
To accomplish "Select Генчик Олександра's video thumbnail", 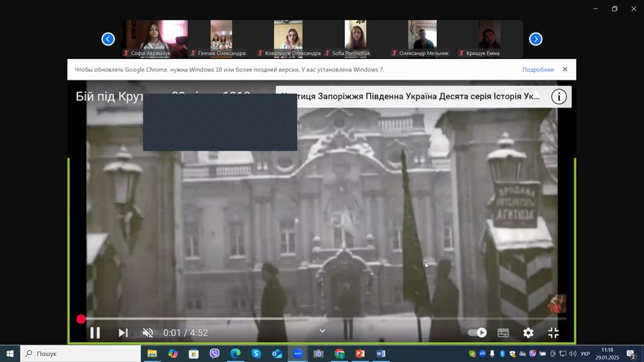I will [221, 38].
